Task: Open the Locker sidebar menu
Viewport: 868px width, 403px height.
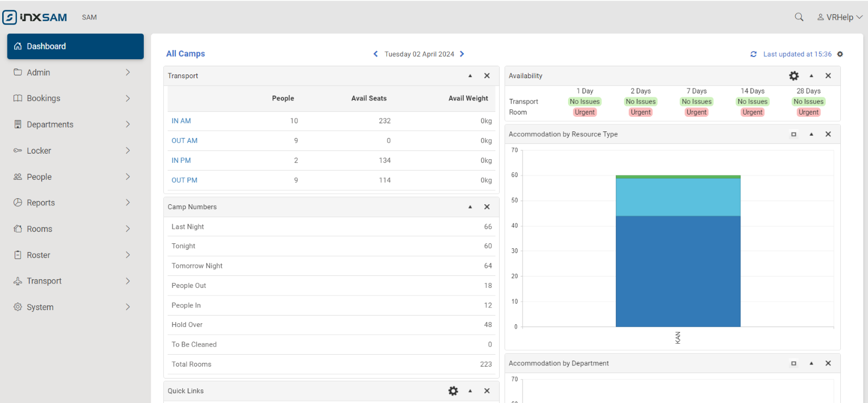Action: point(75,150)
